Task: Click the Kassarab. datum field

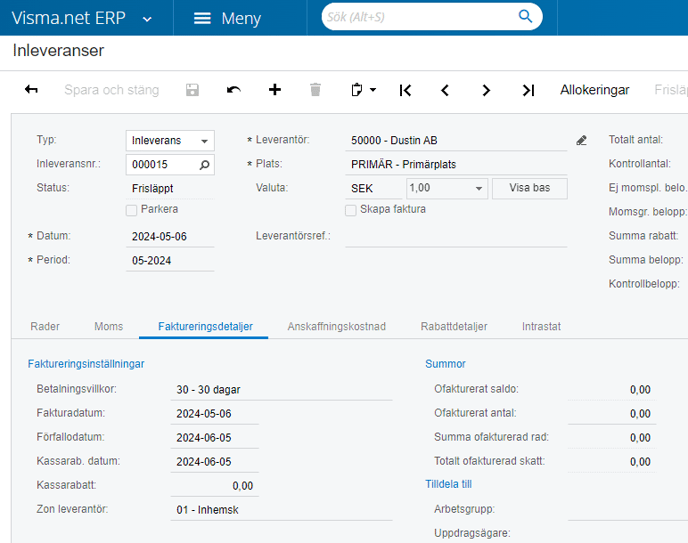Action: 215,462
